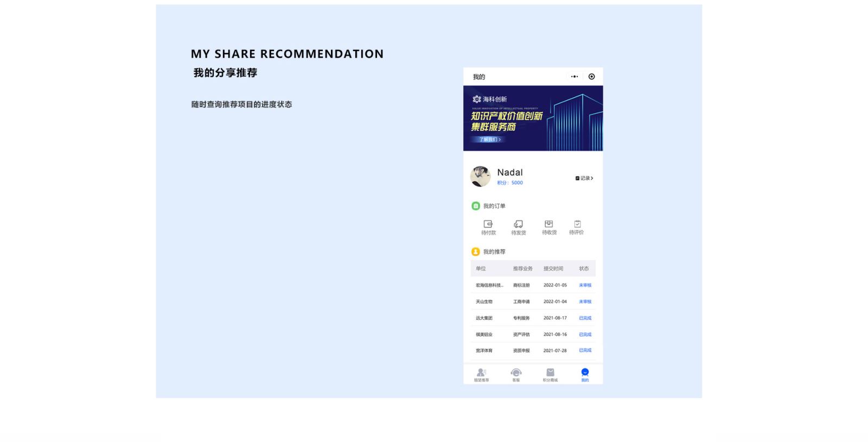Viewport: 868px width, 442px height.
Task: Click the date 2022-01-05
Action: coord(555,285)
